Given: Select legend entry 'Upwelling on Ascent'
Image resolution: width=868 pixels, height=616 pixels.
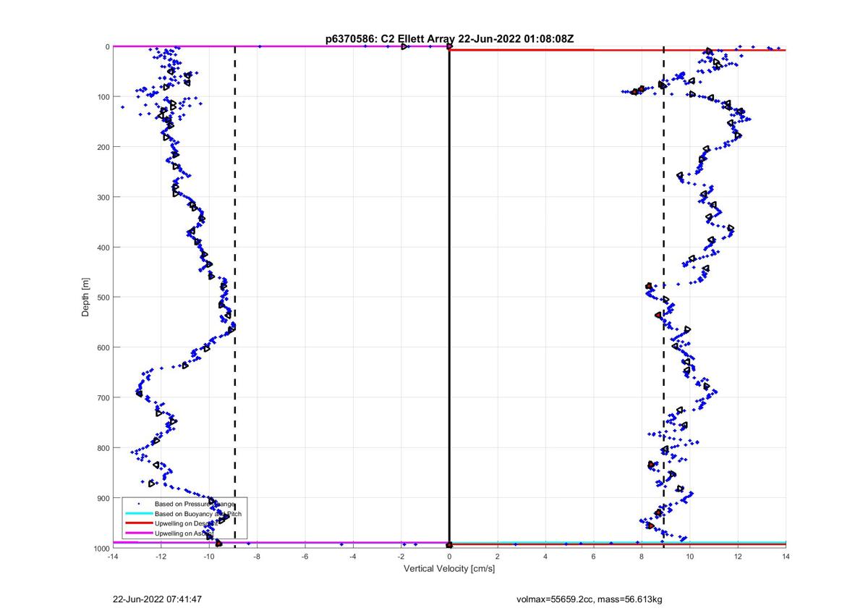Looking at the screenshot, I should pyautogui.click(x=185, y=532).
